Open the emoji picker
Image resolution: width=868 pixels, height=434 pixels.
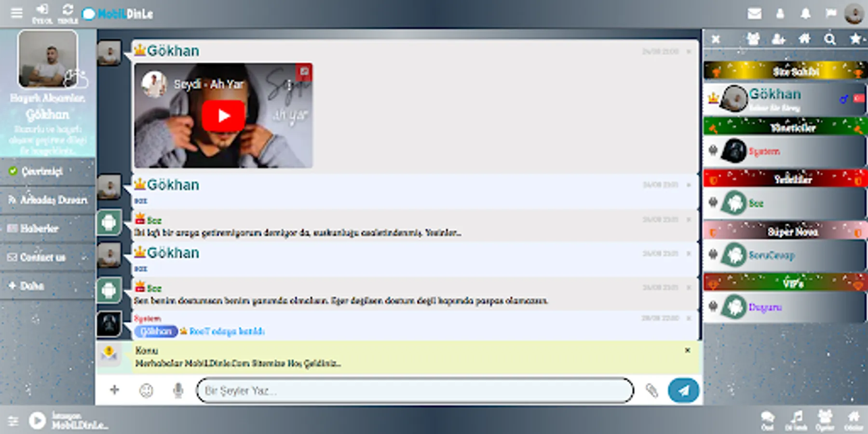[x=146, y=390]
